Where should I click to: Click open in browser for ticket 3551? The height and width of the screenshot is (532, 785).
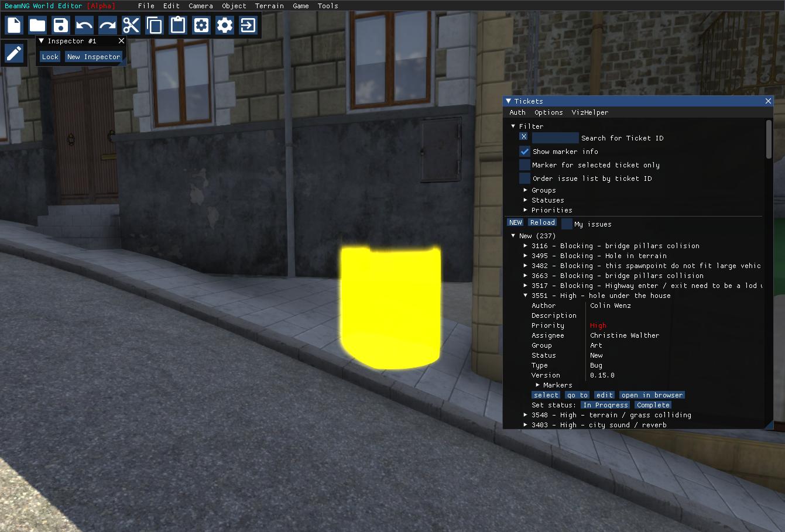point(652,395)
